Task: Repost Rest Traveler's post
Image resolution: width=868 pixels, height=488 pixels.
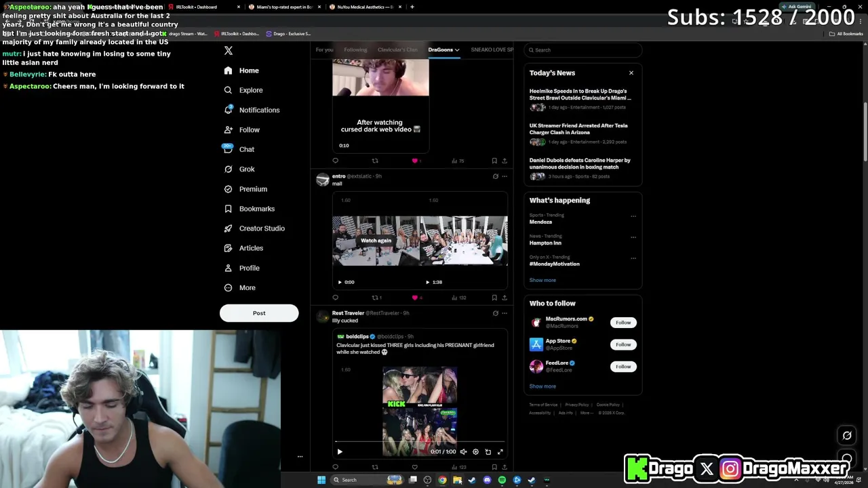Action: pos(375,467)
